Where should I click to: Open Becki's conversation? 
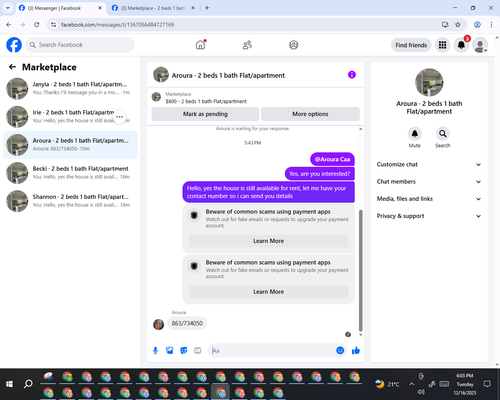70,173
